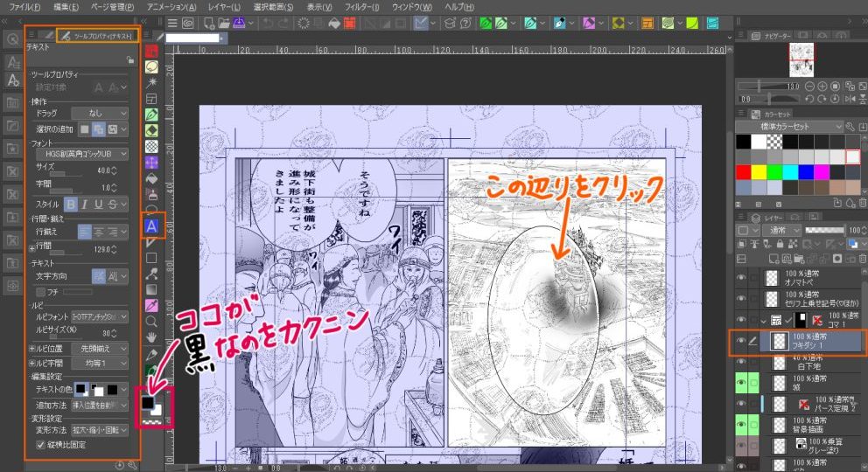Click the help question mark icon in command bar
The height and width of the screenshot is (472, 868).
(x=465, y=24)
